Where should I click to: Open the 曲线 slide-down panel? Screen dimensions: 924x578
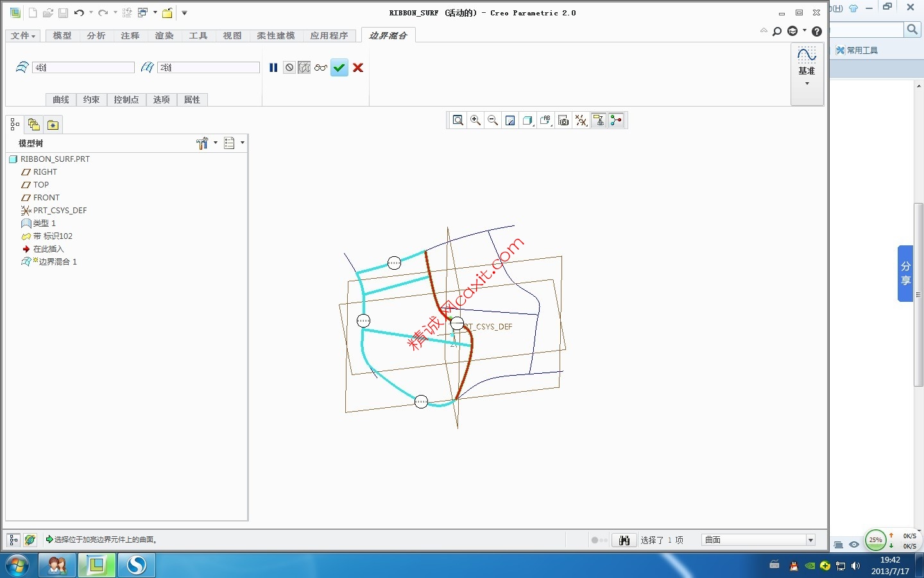pos(61,100)
